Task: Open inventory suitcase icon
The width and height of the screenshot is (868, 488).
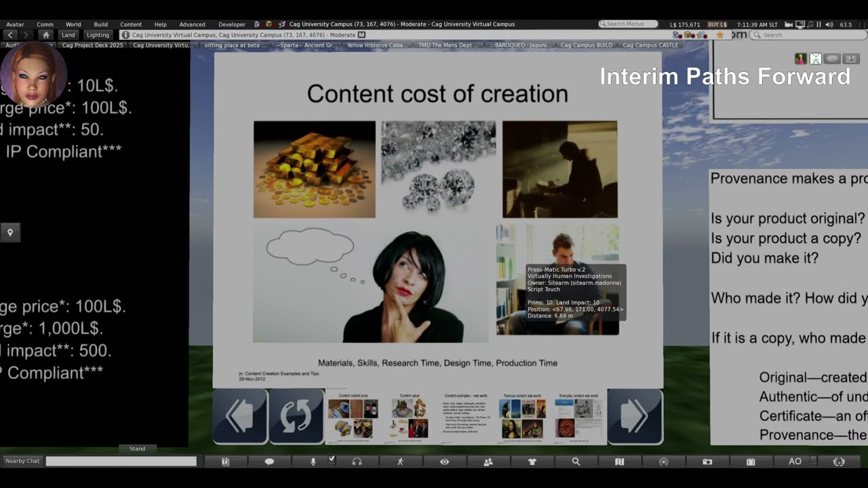Action: 751,462
